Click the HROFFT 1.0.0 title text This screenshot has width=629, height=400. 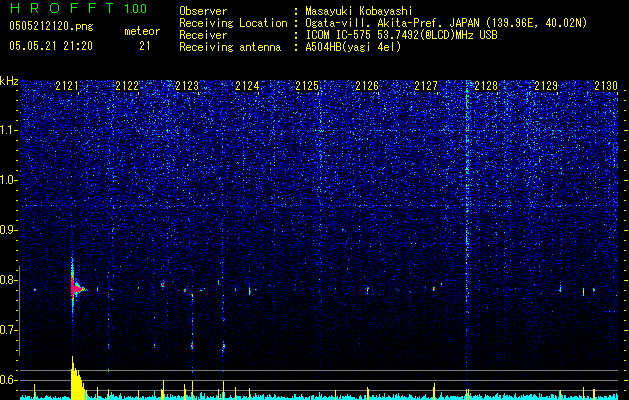[79, 8]
